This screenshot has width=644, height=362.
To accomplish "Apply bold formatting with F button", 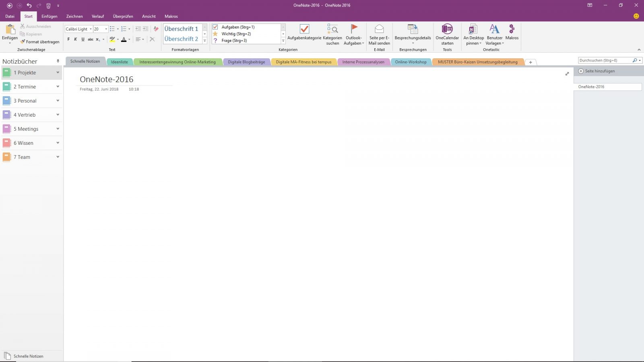I will pyautogui.click(x=68, y=39).
